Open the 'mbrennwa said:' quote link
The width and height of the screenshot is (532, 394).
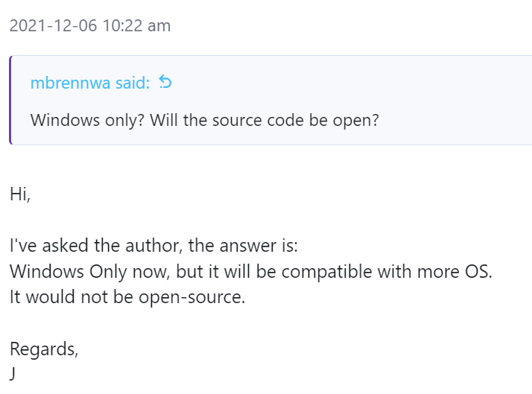pyautogui.click(x=90, y=83)
